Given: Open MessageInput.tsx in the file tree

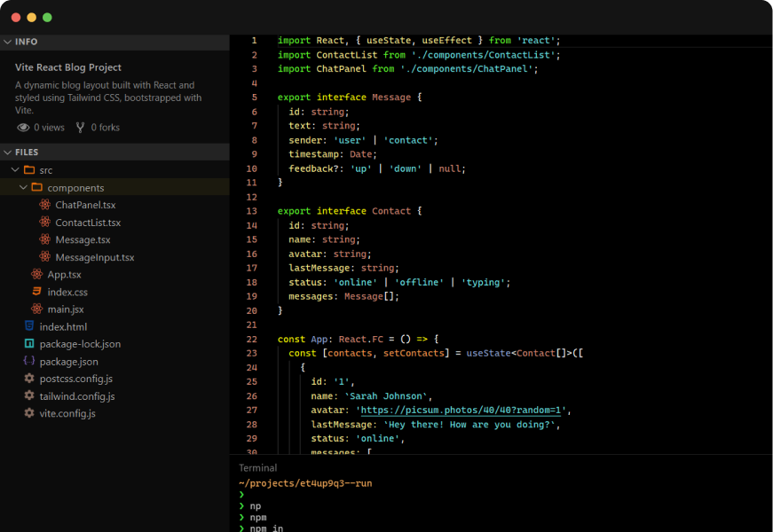Looking at the screenshot, I should point(94,257).
